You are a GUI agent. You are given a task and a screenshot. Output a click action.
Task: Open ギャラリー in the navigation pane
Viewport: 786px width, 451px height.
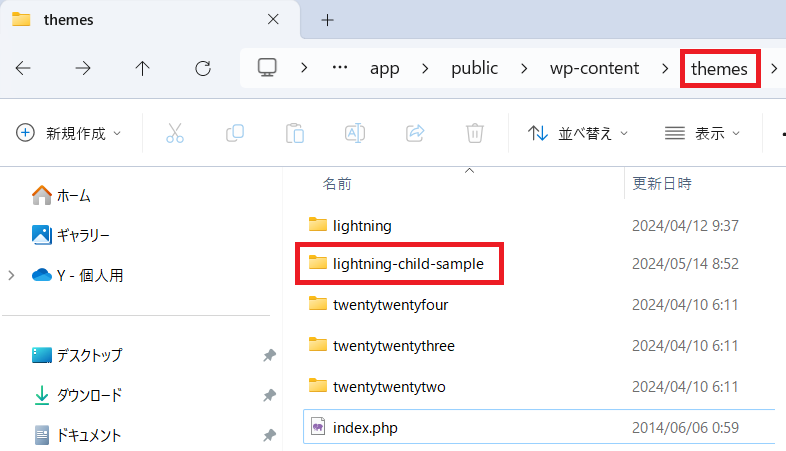(x=70, y=235)
